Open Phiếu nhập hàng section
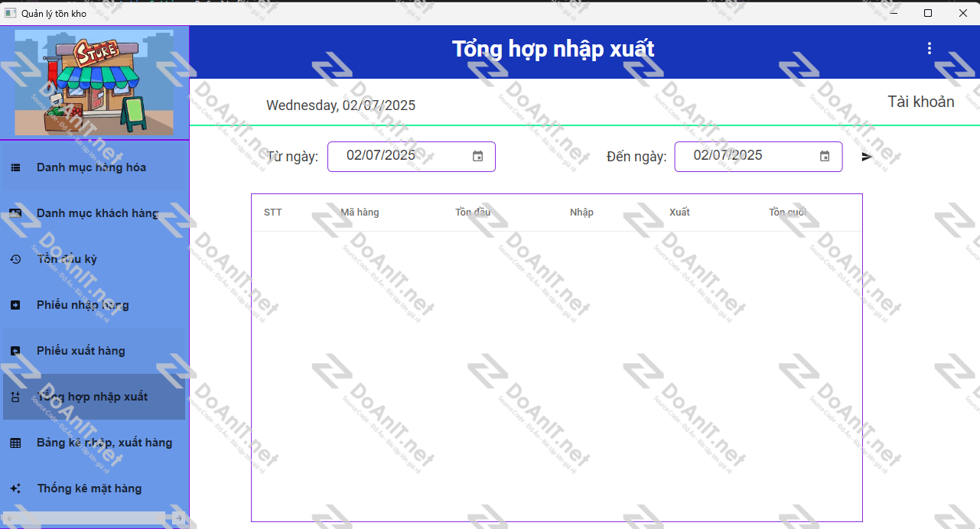Viewport: 980px width, 529px height. [94, 305]
